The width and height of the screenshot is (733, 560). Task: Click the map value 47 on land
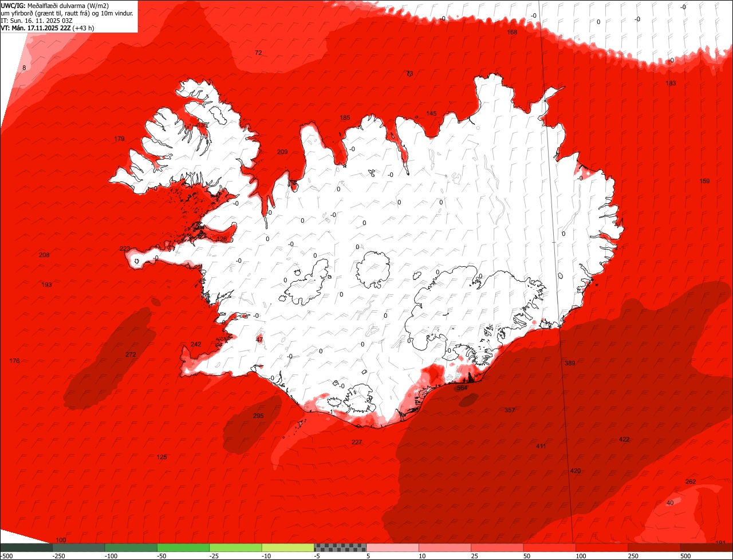[x=259, y=340]
